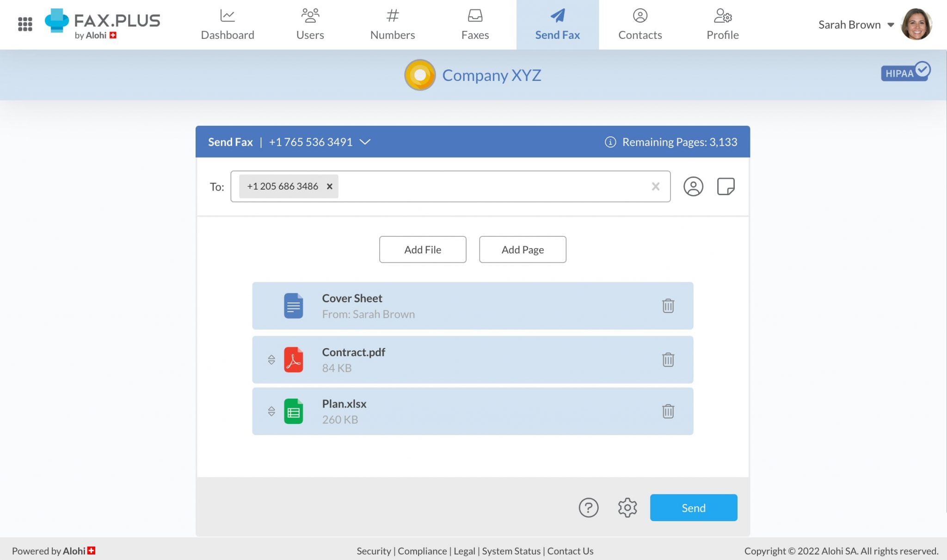The width and height of the screenshot is (947, 560).
Task: Clear all recipients with the X icon
Action: coord(655,186)
